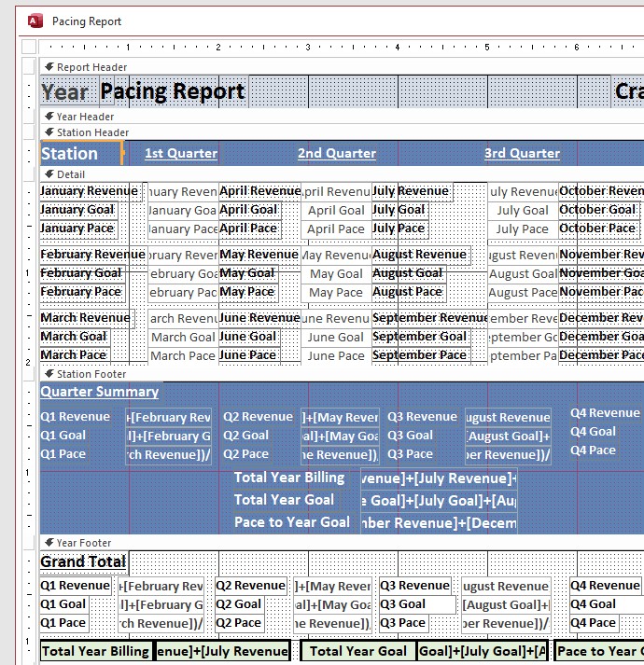The width and height of the screenshot is (644, 665).
Task: Select the February Pace label
Action: (83, 292)
